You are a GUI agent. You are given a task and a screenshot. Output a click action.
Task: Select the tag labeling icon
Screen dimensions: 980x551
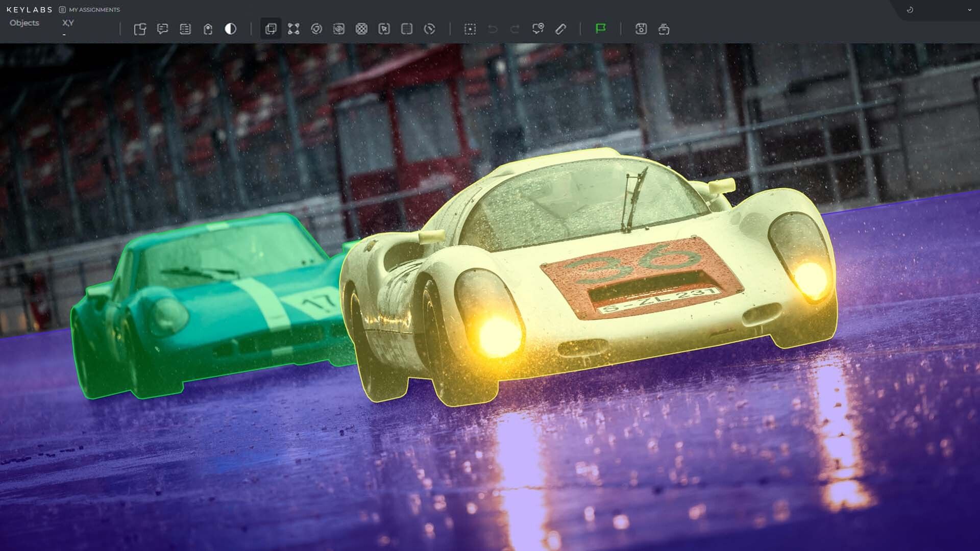(207, 30)
